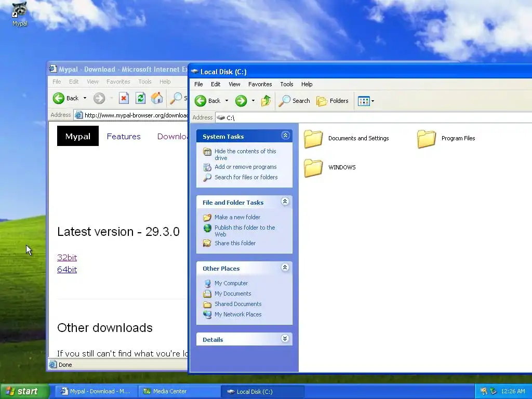Open Edit menu in Local Disk window
The width and height of the screenshot is (532, 399).
[216, 84]
